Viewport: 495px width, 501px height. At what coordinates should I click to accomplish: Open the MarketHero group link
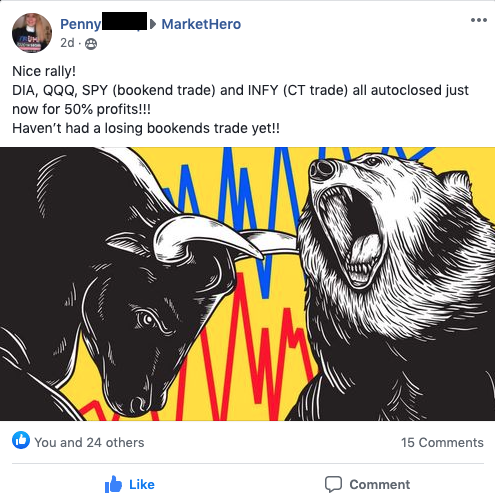pyautogui.click(x=201, y=24)
